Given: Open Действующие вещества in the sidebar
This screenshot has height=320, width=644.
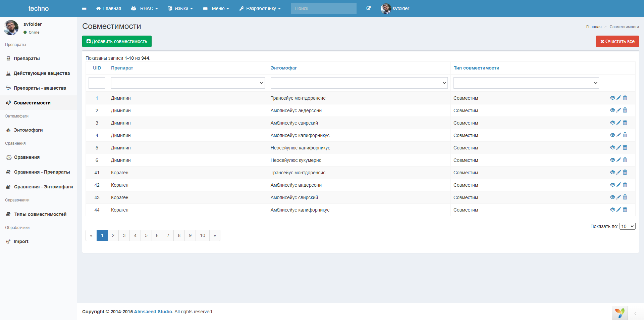Looking at the screenshot, I should click(x=38, y=73).
